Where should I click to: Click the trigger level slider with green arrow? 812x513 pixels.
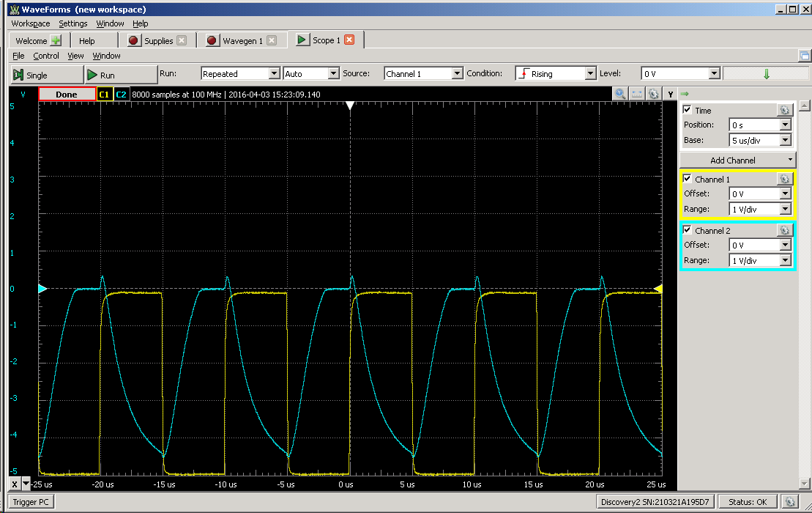[766, 73]
